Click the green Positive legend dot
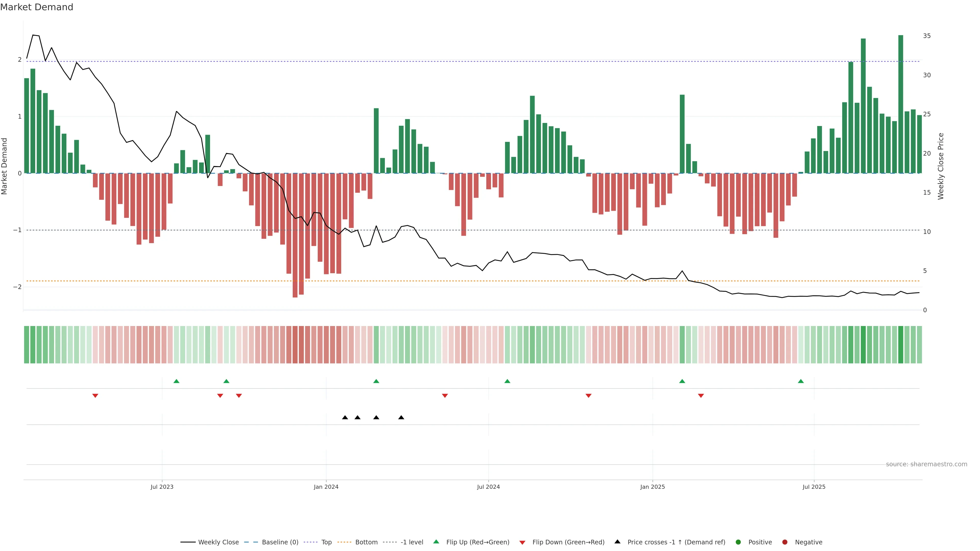The height and width of the screenshot is (551, 980). 738,542
